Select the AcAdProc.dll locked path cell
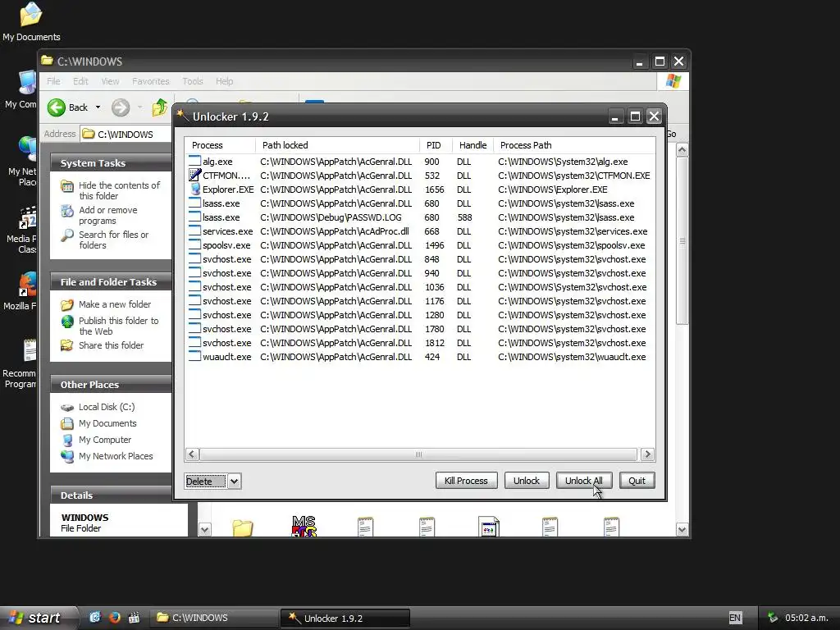840x630 pixels. click(335, 231)
